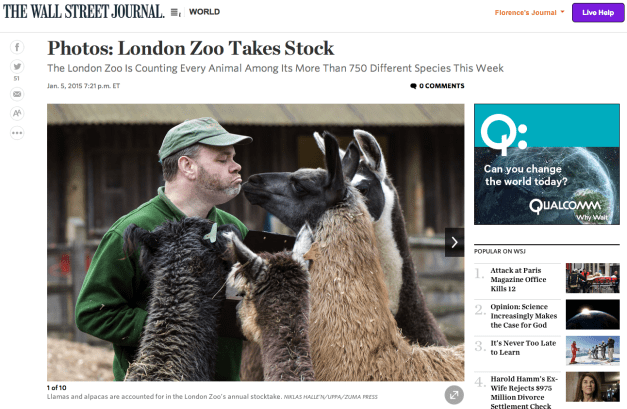The height and width of the screenshot is (409, 627).
Task: Click the Live Help button
Action: click(x=598, y=12)
